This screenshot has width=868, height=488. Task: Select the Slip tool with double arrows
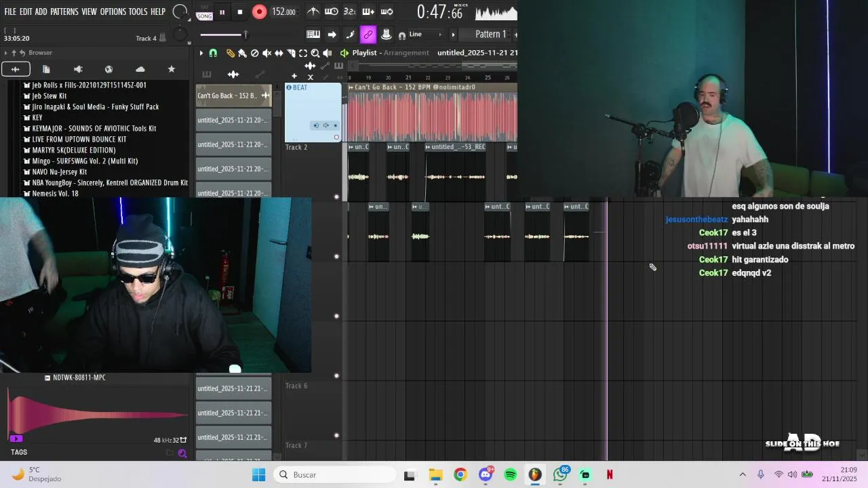[x=279, y=53]
